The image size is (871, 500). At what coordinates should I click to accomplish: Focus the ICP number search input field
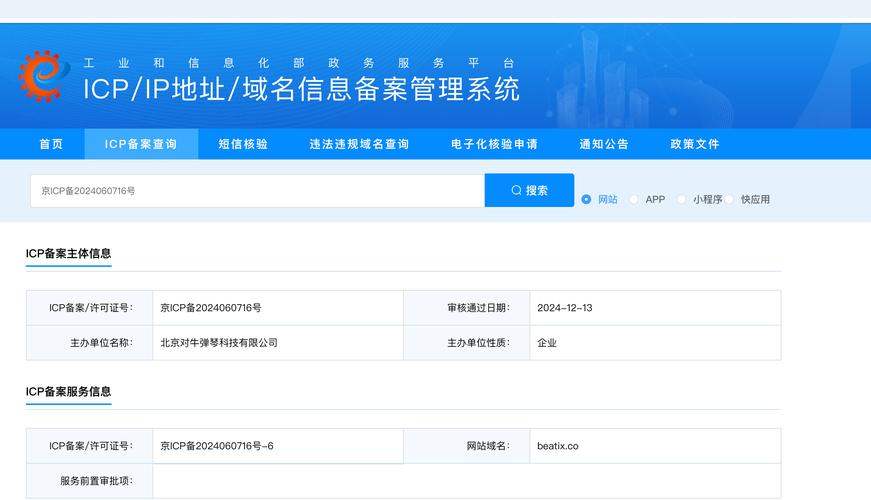tap(257, 190)
